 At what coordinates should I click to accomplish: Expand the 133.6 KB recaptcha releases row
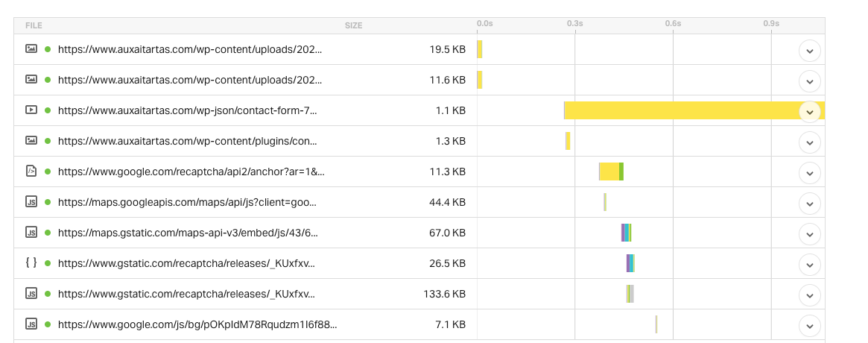[x=809, y=295]
